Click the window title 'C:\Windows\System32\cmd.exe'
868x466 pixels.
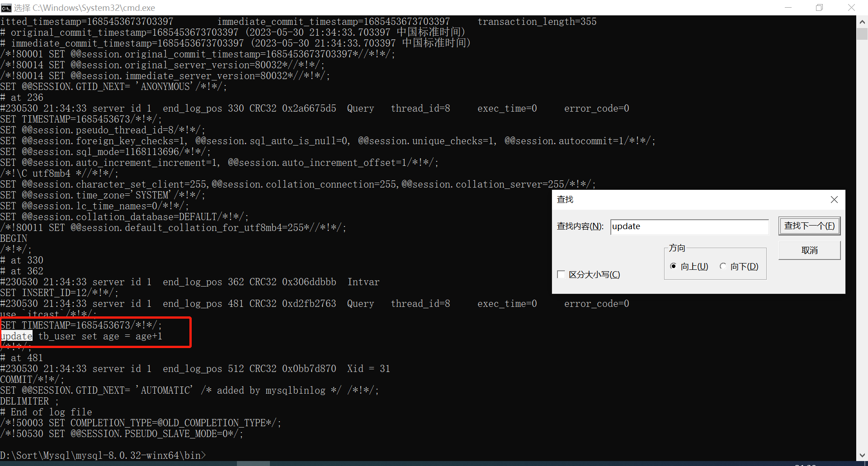click(94, 8)
